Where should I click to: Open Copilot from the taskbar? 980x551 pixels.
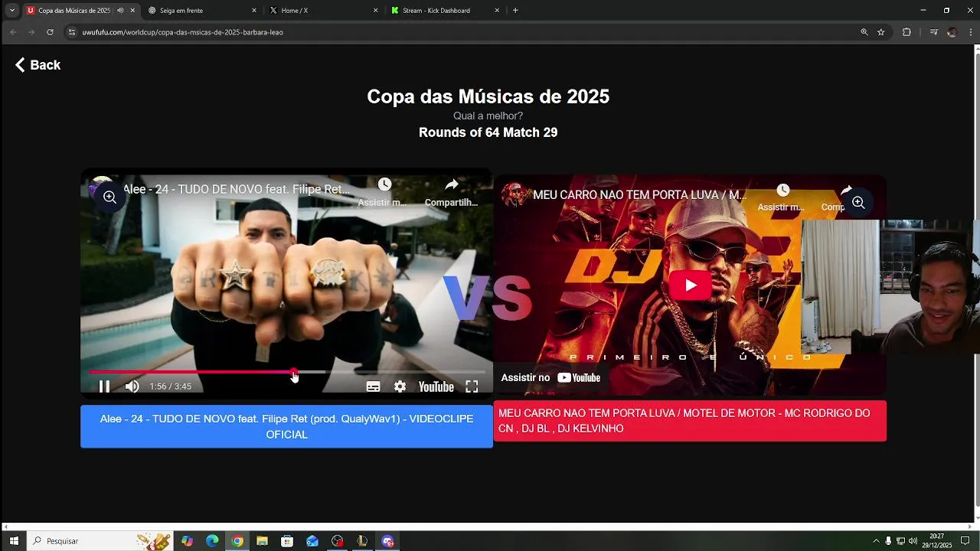188,541
